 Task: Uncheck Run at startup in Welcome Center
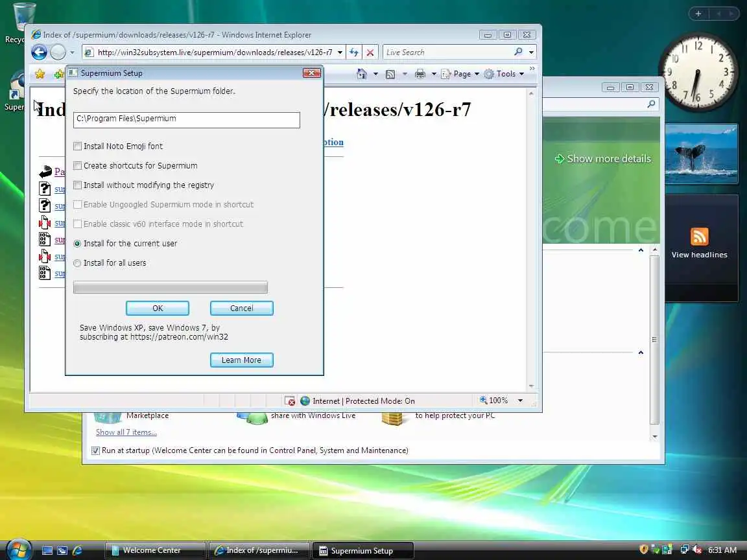[x=95, y=450]
